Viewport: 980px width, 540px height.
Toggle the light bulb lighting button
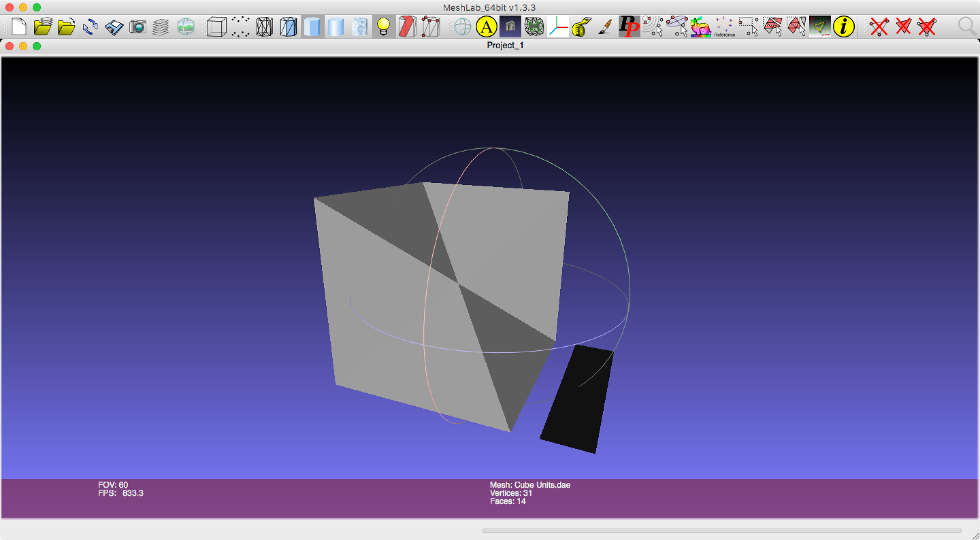click(x=383, y=27)
